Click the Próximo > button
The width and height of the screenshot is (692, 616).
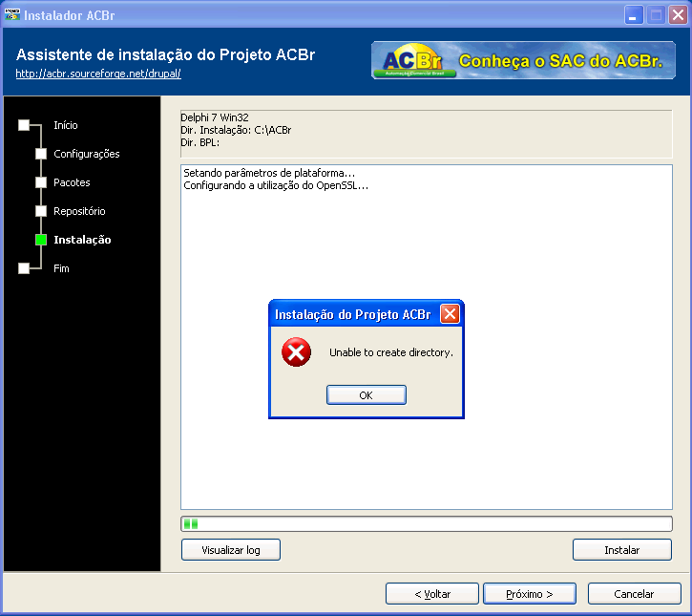[x=530, y=594]
